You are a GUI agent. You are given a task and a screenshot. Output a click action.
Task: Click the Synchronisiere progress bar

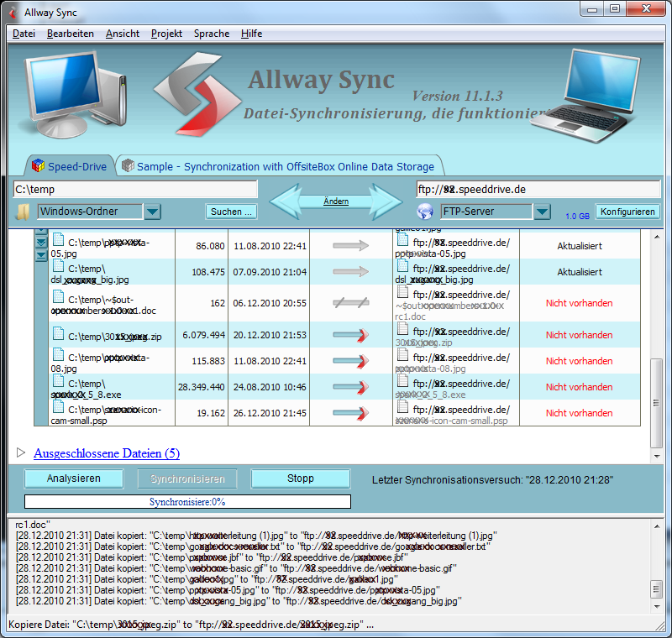tap(187, 501)
